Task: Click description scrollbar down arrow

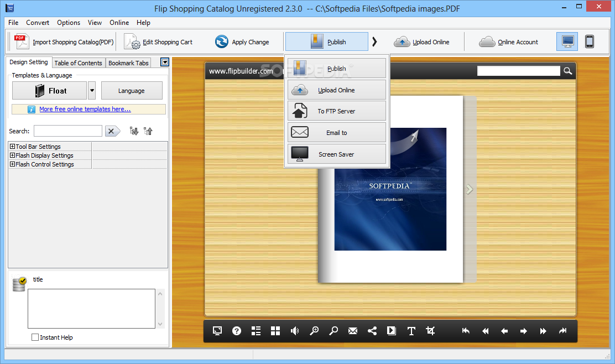Action: pos(160,324)
